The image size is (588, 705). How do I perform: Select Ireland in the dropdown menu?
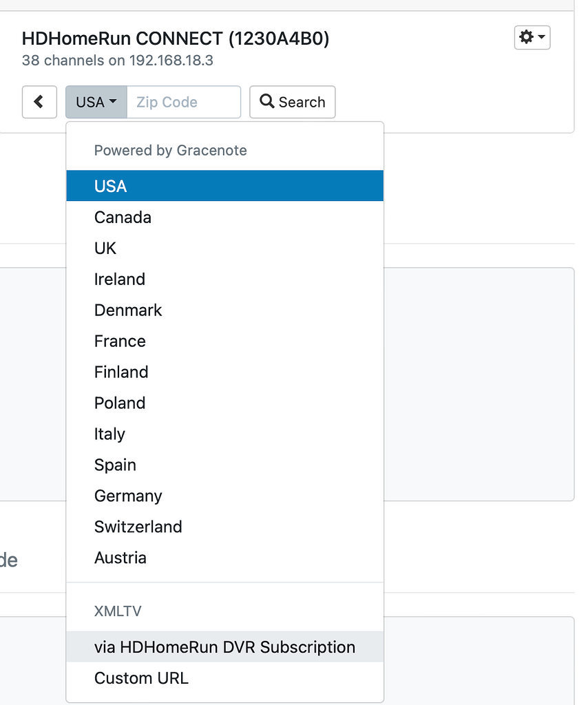[120, 279]
